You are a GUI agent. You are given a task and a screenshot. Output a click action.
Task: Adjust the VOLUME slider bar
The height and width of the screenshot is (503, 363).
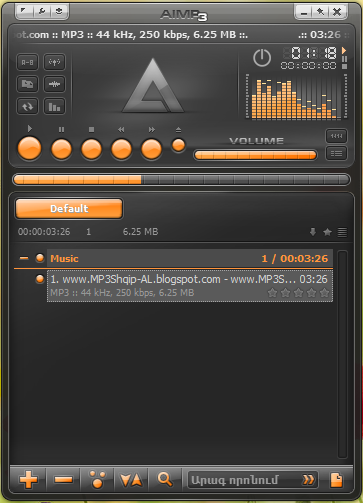coord(255,155)
